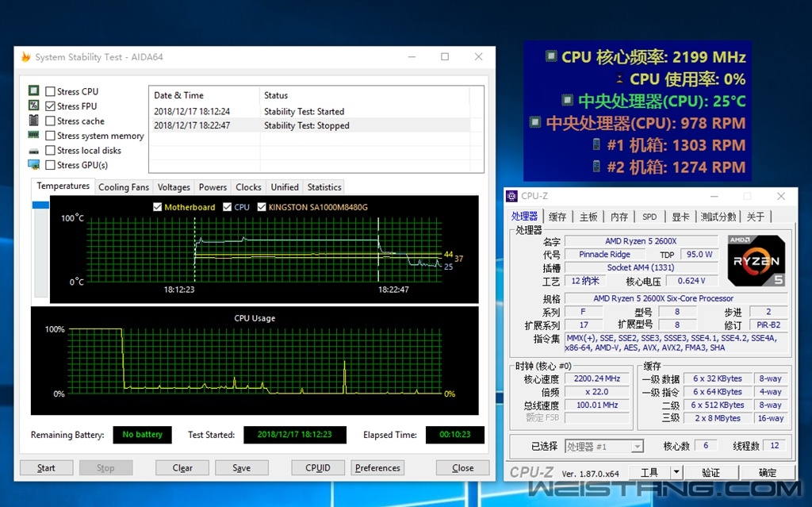Uncheck the Stress FPU checkbox
Viewport: 812px width, 507px height.
(50, 106)
